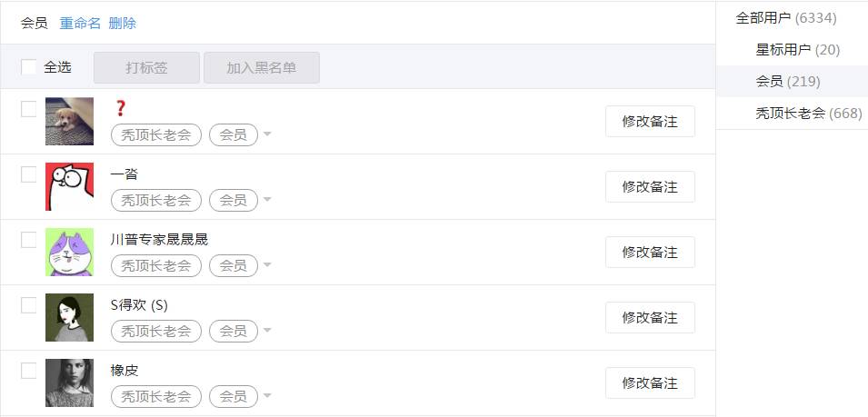Select the checkbox for 川普专家晟晟晟
The height and width of the screenshot is (417, 868).
coord(29,240)
